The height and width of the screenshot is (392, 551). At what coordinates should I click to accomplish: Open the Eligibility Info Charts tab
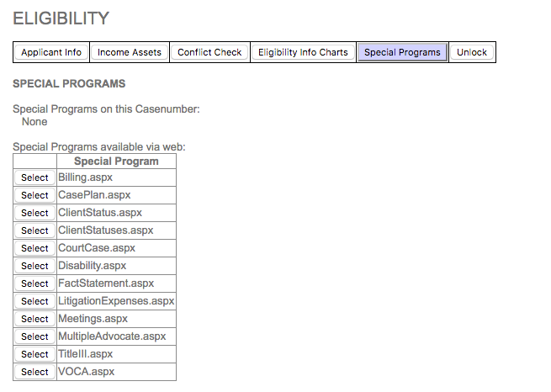[x=303, y=52]
